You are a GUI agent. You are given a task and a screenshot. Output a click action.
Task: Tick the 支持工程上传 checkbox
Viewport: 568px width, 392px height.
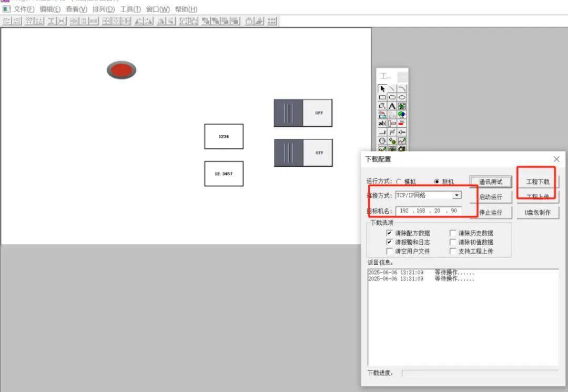click(x=453, y=251)
